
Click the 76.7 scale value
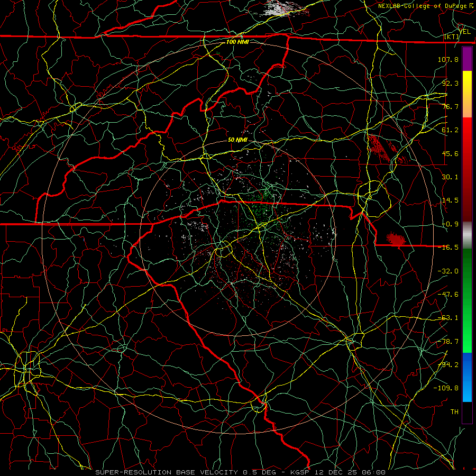tap(450, 106)
